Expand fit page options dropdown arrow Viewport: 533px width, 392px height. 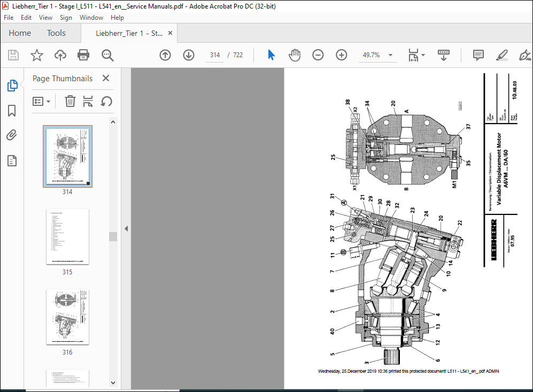pyautogui.click(x=423, y=55)
